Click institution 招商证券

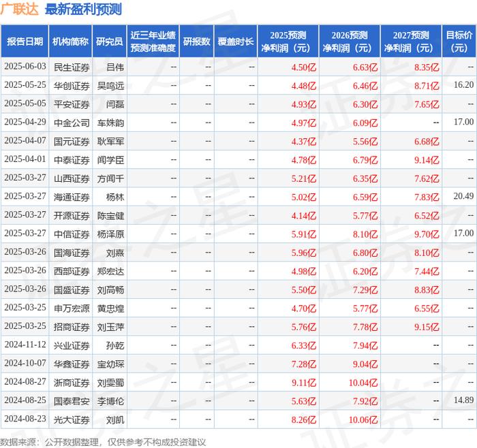coord(72,327)
